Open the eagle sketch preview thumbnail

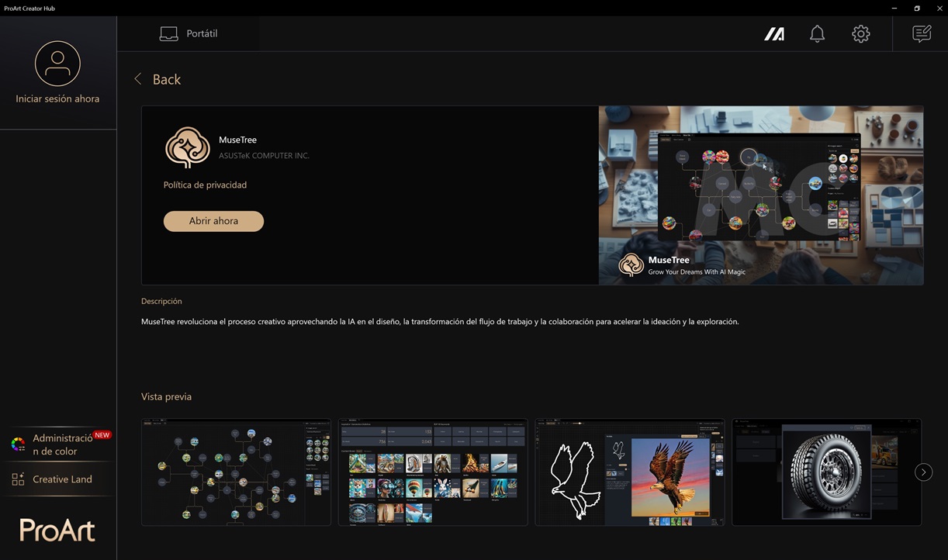click(629, 472)
